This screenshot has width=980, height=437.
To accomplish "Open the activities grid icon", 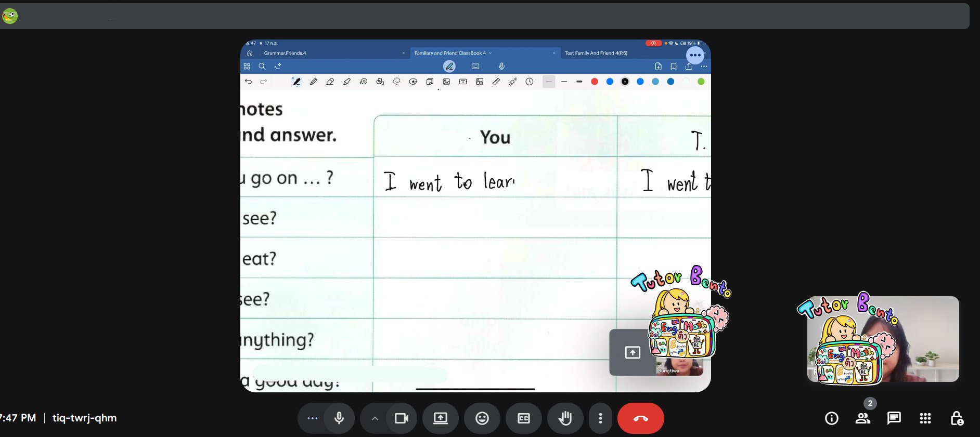I will [925, 418].
